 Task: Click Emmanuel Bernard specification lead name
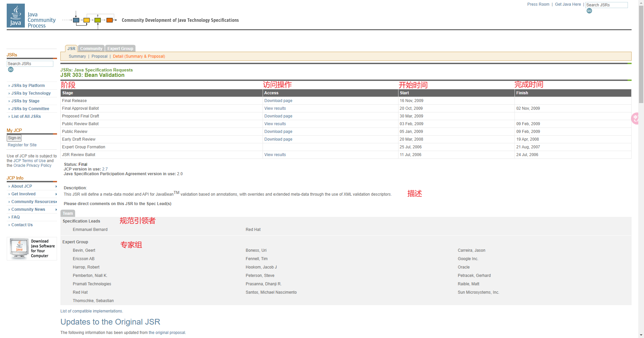click(90, 230)
